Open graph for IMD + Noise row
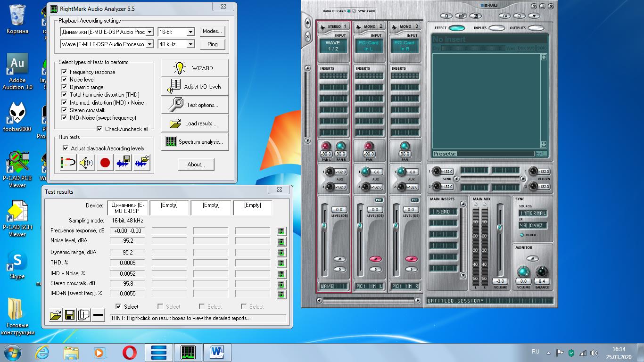The image size is (644, 362). tap(281, 274)
